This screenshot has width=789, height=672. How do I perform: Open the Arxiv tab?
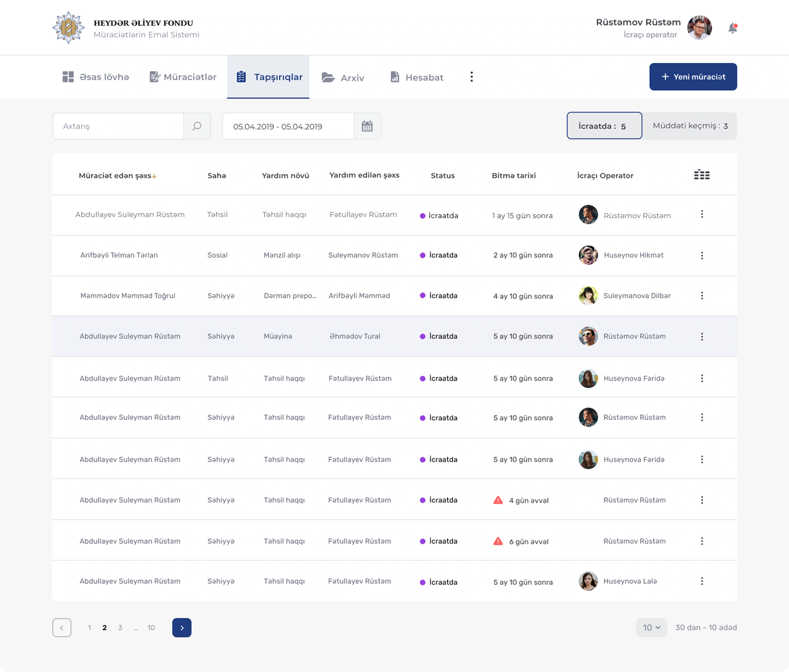[x=343, y=78]
